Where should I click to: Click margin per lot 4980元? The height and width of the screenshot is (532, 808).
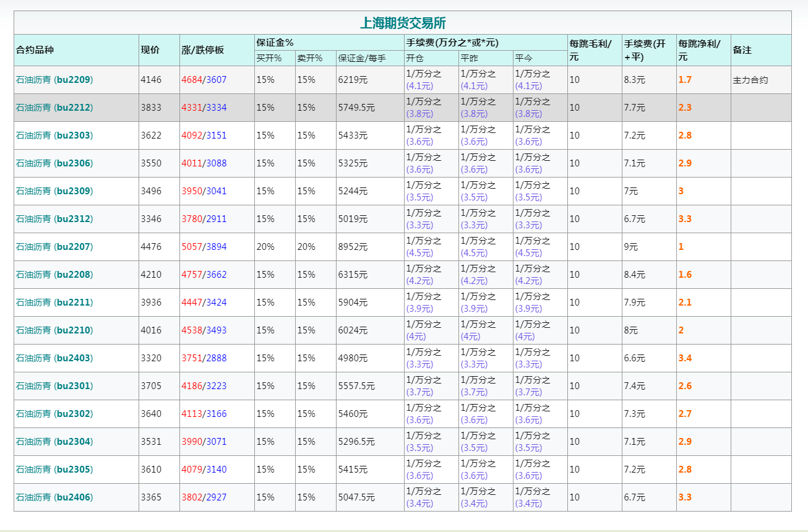[353, 358]
